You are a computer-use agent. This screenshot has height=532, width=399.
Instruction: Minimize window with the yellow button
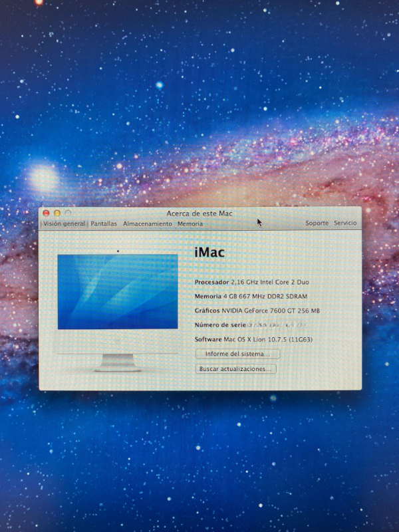pyautogui.click(x=57, y=213)
